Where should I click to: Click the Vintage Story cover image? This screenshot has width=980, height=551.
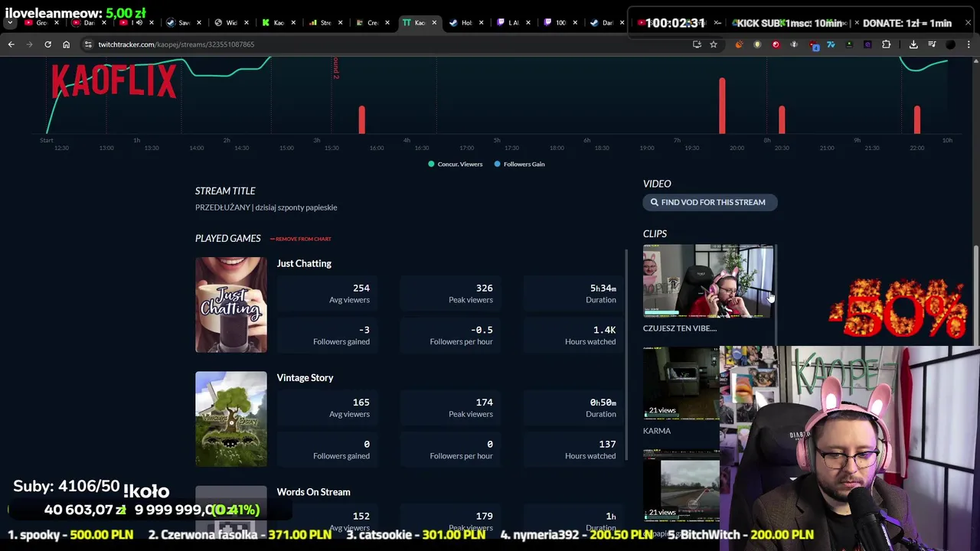[x=230, y=419]
